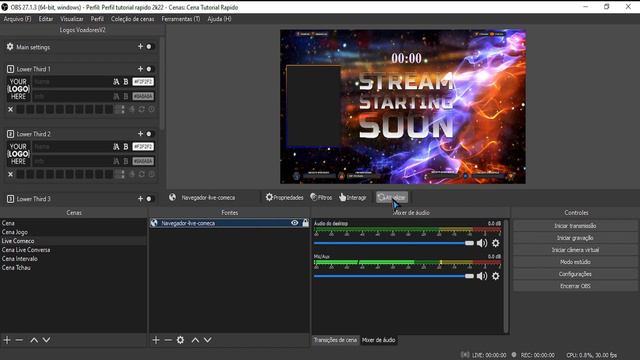This screenshot has width=640, height=360.
Task: Open Mic/Aux audio settings gear
Action: click(496, 276)
